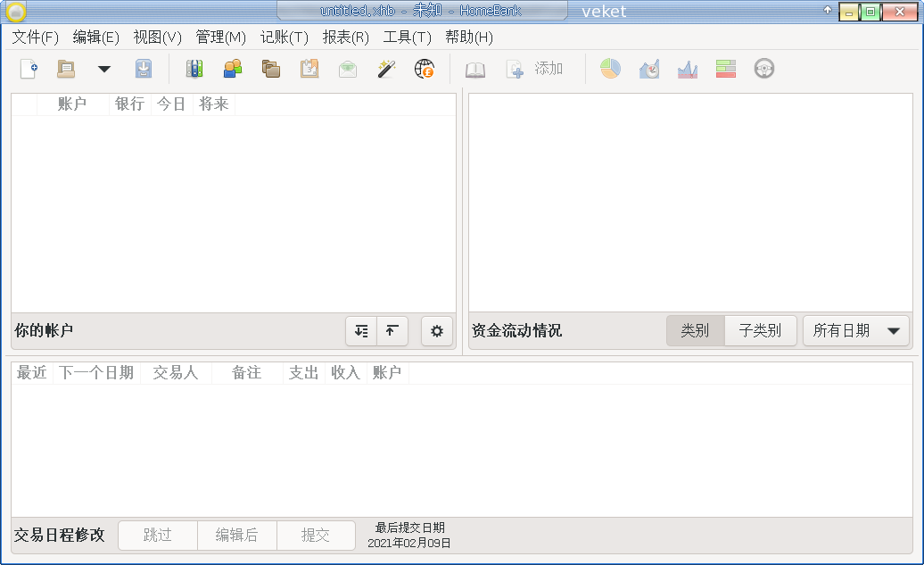Viewport: 924px width, 565px height.
Task: Maximize the HomeBank window
Action: click(870, 12)
